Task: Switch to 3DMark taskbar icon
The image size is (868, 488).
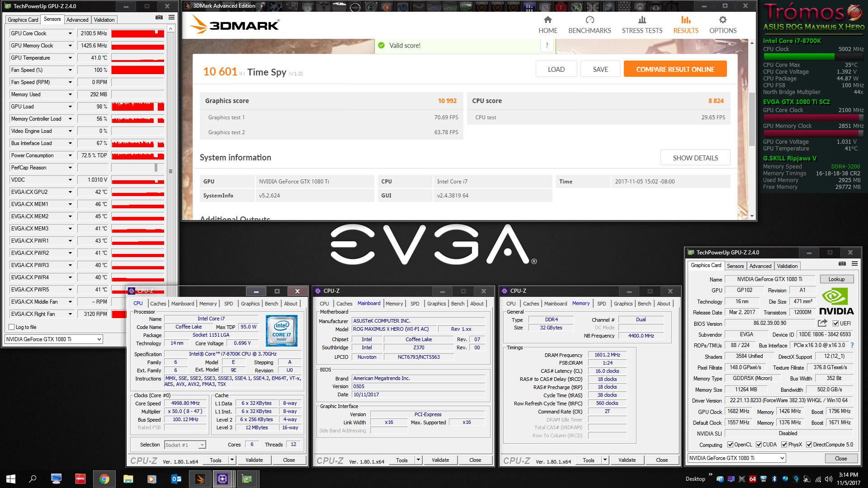Action: (199, 479)
